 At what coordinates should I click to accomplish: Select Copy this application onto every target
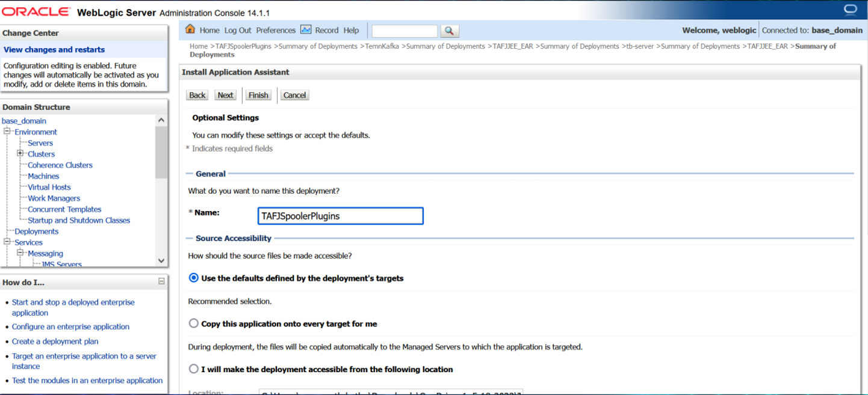(x=194, y=323)
